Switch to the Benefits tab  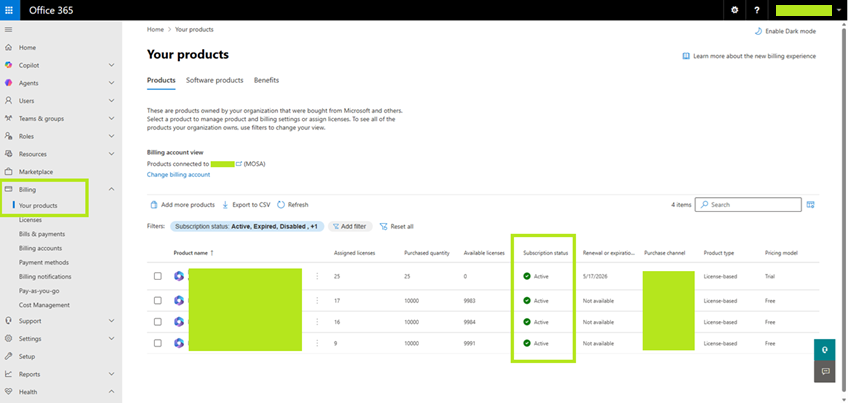point(267,80)
